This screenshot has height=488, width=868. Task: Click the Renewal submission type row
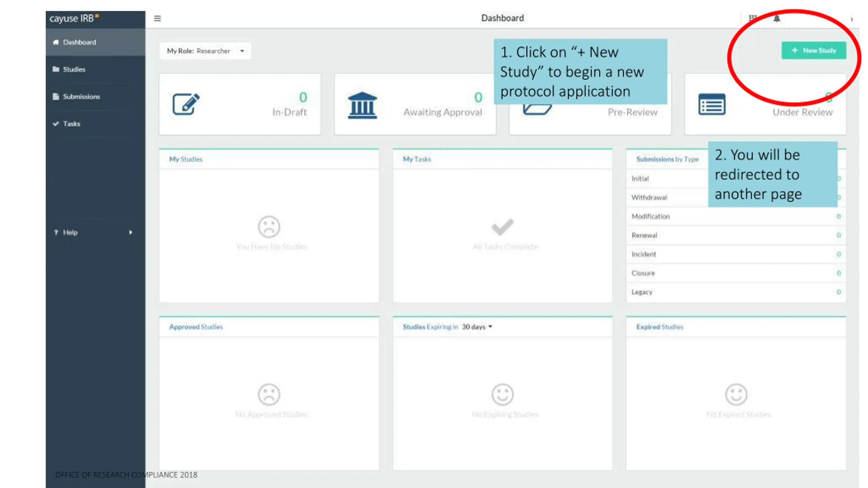click(x=735, y=236)
